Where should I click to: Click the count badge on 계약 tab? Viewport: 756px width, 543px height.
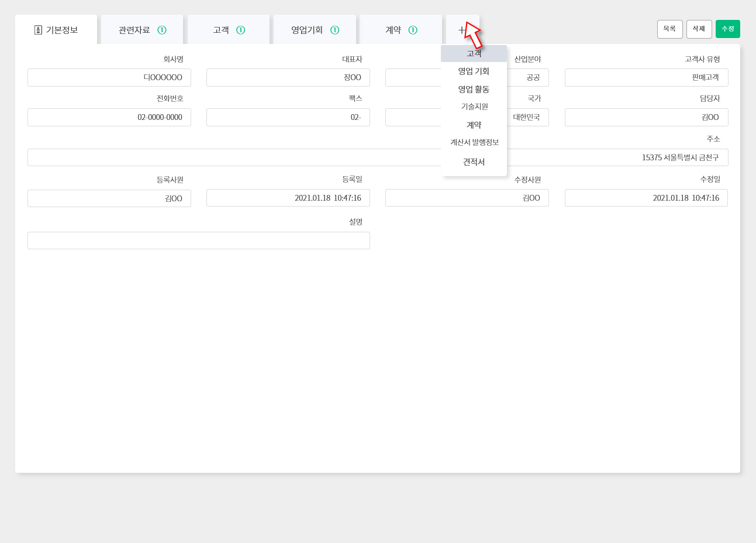click(413, 30)
